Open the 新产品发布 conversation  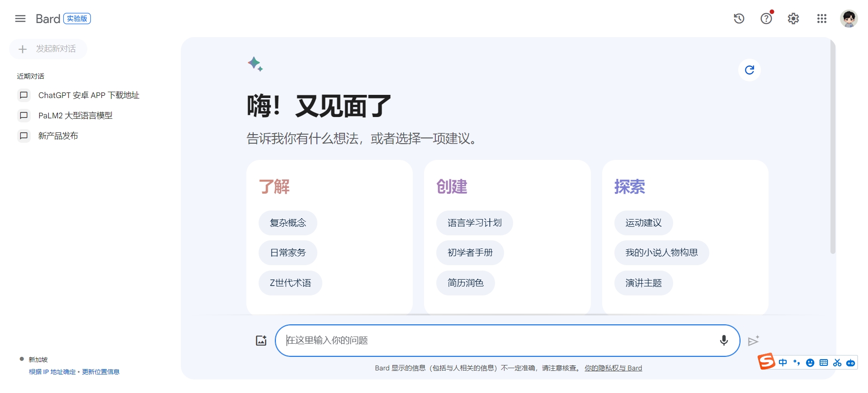[x=58, y=136]
